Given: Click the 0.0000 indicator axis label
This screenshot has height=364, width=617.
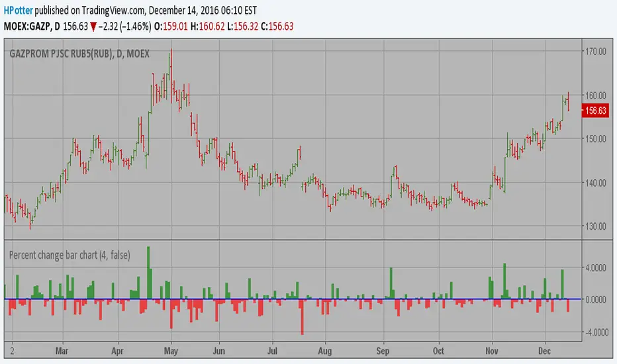Looking at the screenshot, I should [x=595, y=300].
